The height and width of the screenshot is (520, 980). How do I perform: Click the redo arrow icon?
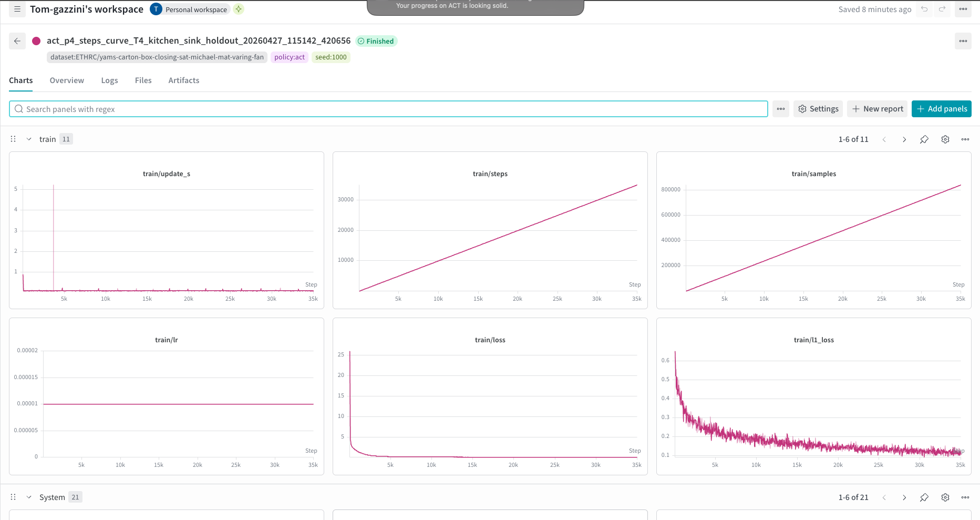[x=942, y=9]
